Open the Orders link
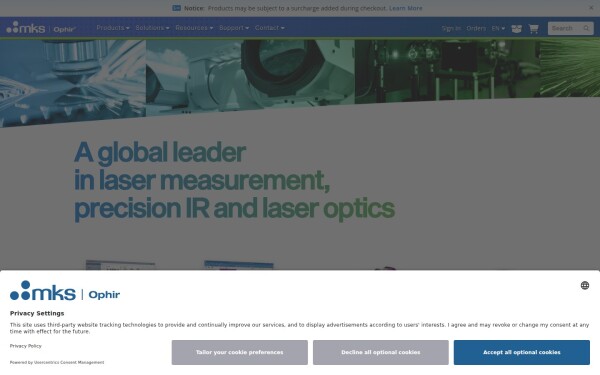This screenshot has height=375, width=600. click(476, 28)
